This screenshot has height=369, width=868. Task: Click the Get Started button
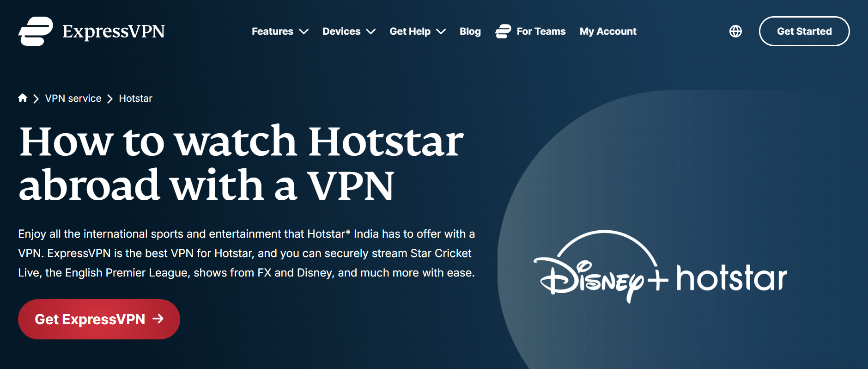click(x=804, y=31)
